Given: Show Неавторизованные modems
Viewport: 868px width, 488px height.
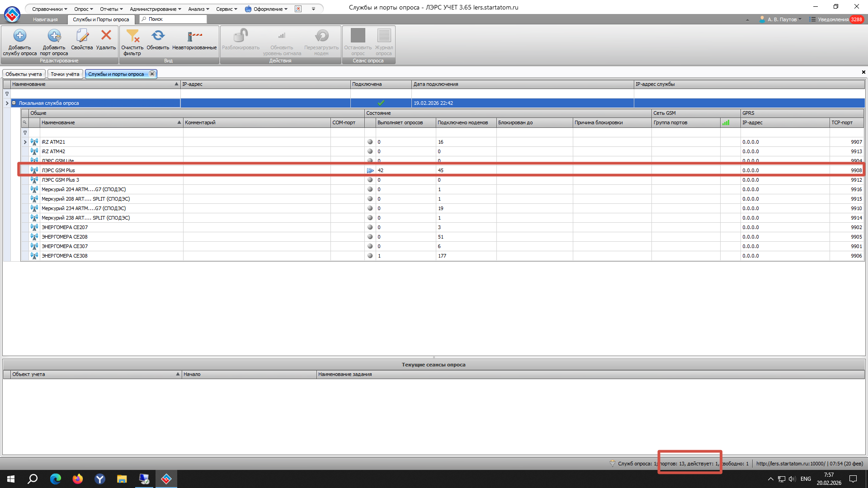Looking at the screenshot, I should click(x=194, y=36).
